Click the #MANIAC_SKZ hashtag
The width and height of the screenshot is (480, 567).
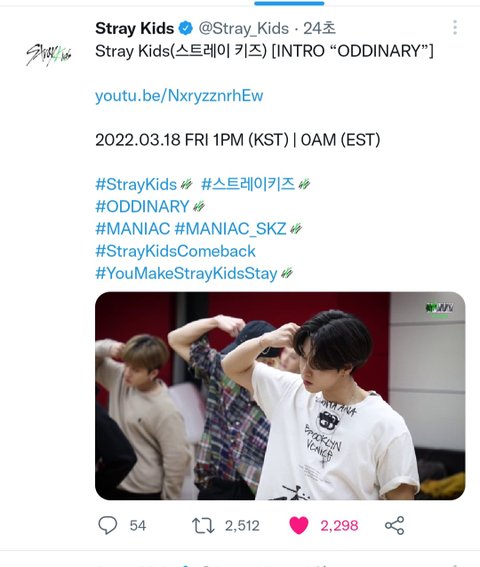230,229
